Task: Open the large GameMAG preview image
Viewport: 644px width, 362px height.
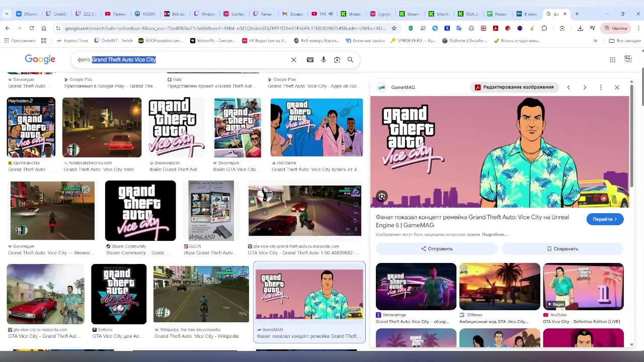Action: [500, 152]
